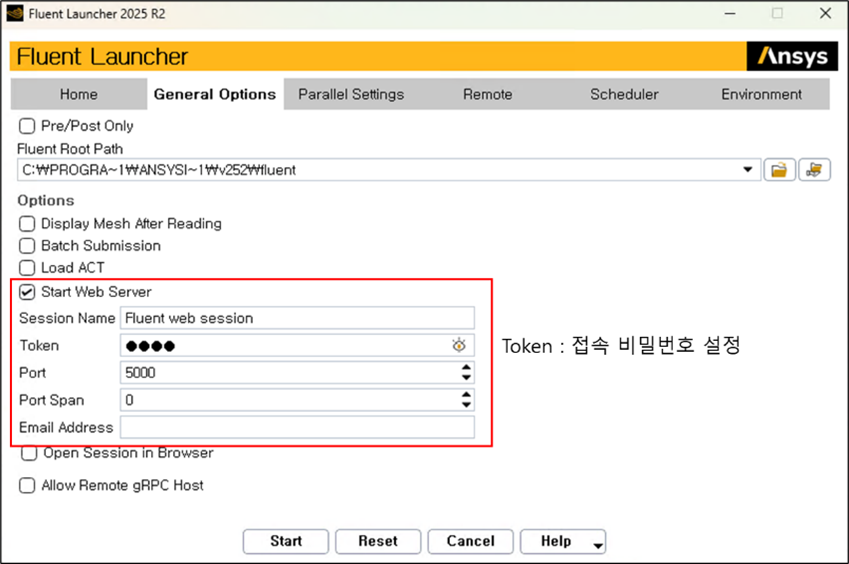
Task: Increase the Port value with up arrow
Action: [465, 368]
